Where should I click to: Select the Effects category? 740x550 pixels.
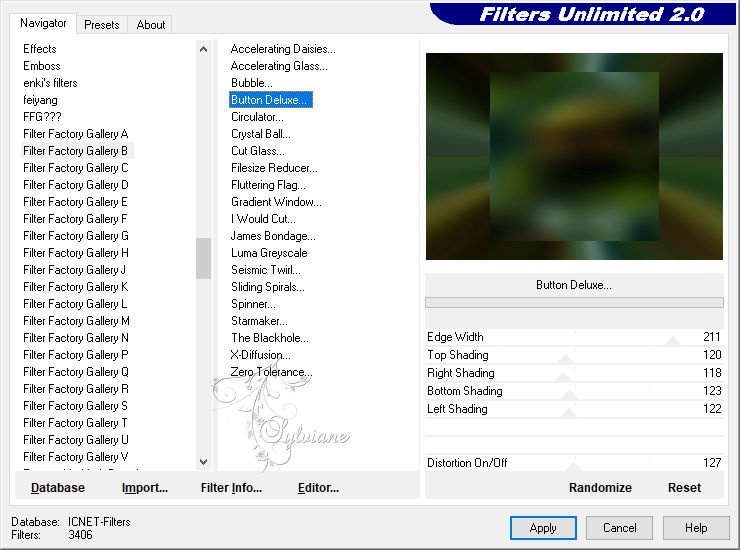click(x=40, y=49)
